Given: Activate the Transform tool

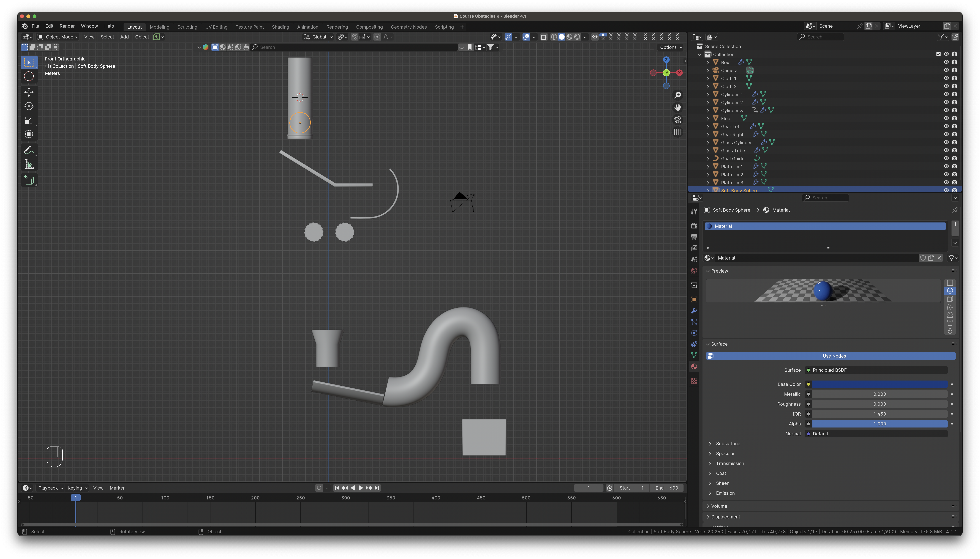Looking at the screenshot, I should (x=29, y=134).
